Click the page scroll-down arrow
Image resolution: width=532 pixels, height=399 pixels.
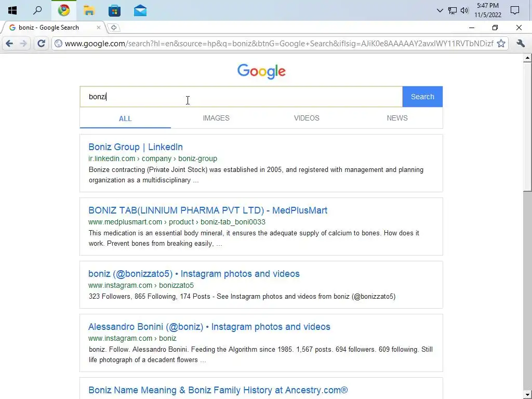527,394
